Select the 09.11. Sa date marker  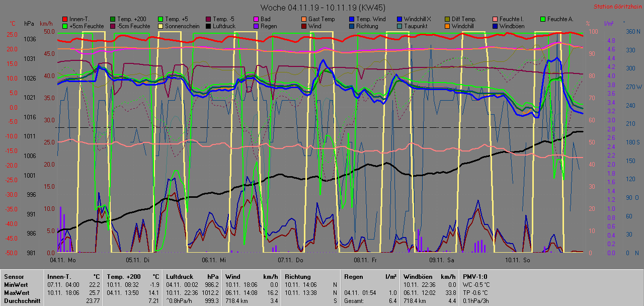pos(441,260)
